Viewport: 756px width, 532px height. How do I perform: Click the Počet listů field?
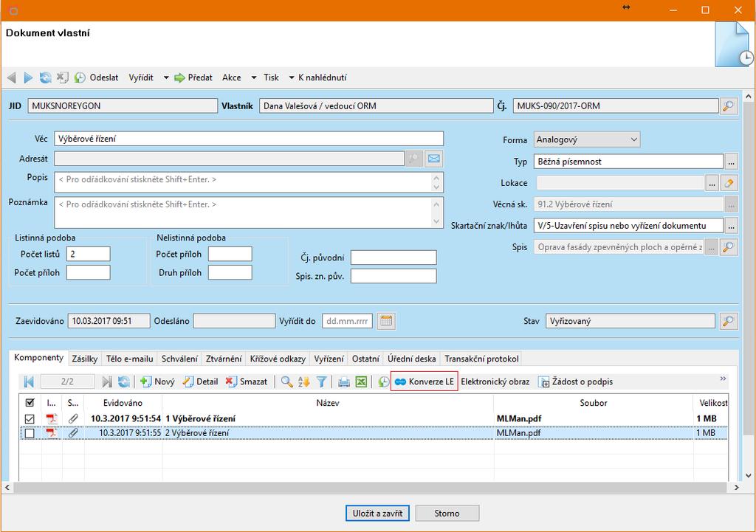click(x=89, y=254)
